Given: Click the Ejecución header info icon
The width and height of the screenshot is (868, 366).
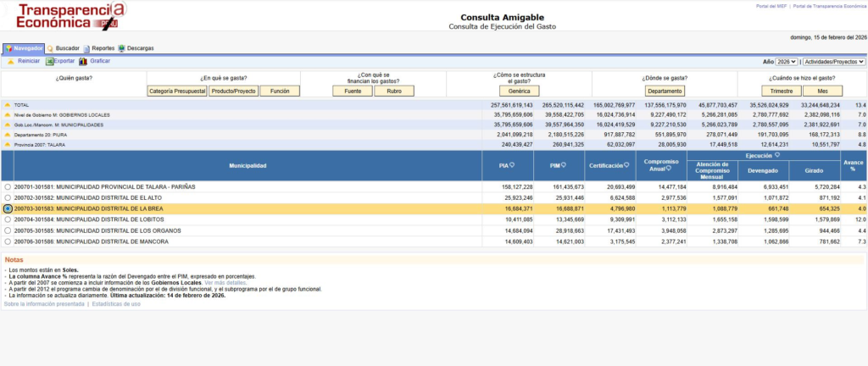Looking at the screenshot, I should coord(777,156).
